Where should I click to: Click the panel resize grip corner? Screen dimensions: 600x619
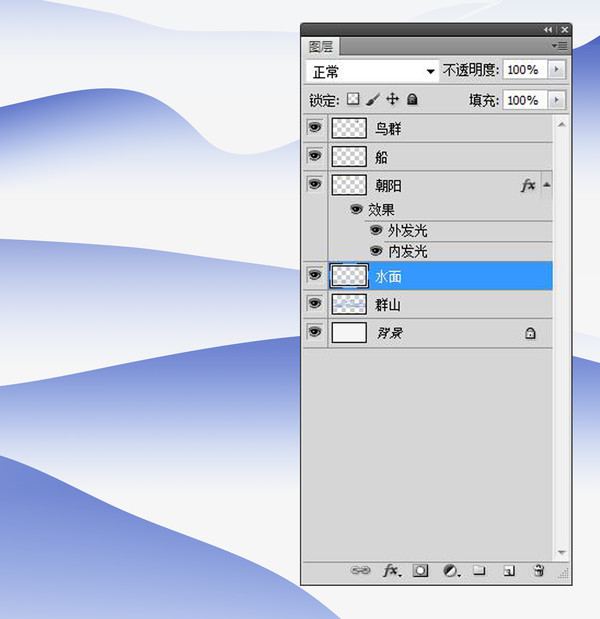(x=563, y=573)
